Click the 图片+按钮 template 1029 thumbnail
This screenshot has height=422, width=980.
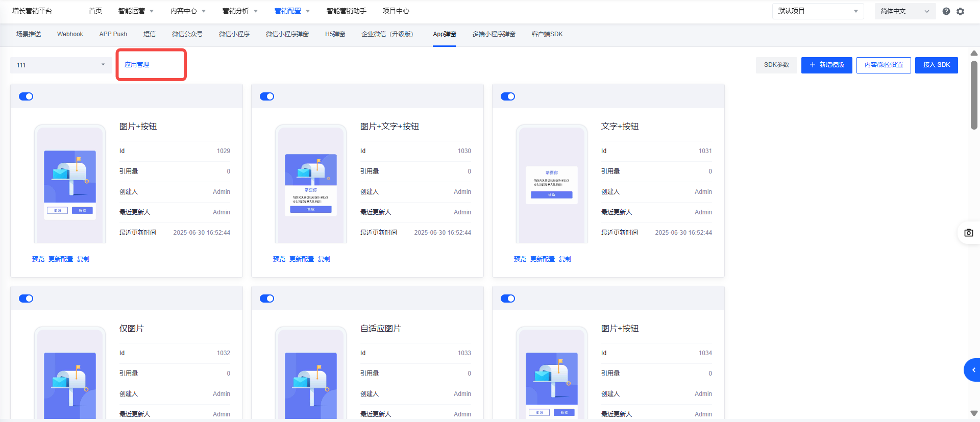point(70,185)
